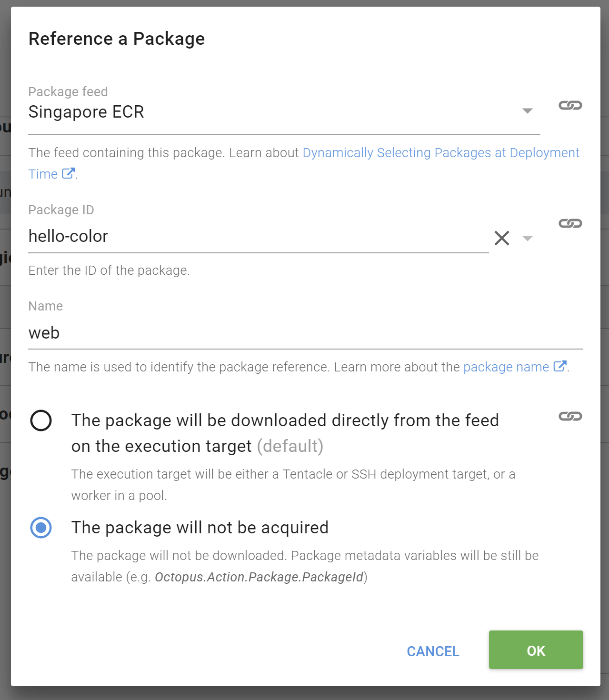The image size is (609, 700).
Task: Open the Package feed dropdown arrow
Action: (527, 111)
